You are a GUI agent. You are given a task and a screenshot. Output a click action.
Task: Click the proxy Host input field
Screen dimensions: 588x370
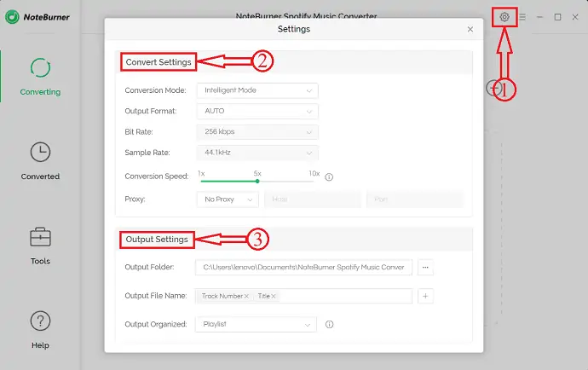pyautogui.click(x=313, y=199)
